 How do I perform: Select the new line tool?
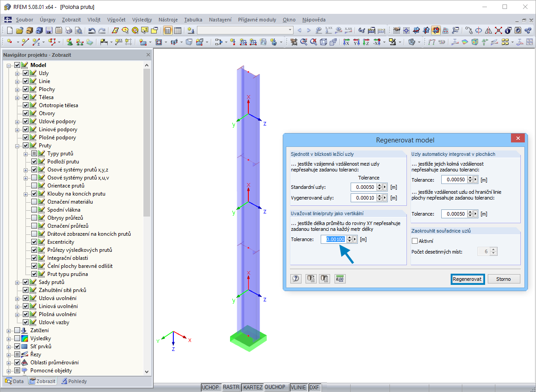(25, 42)
